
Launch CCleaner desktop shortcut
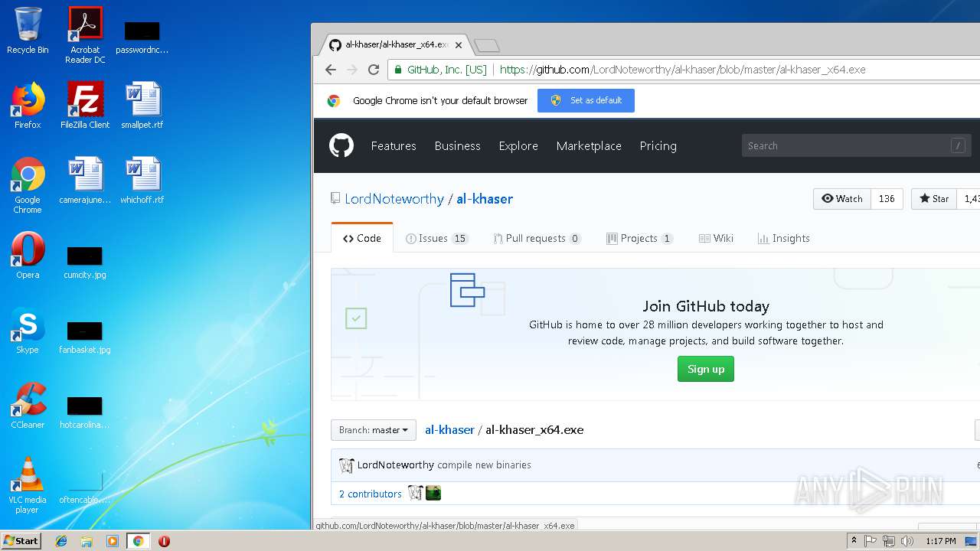point(28,406)
